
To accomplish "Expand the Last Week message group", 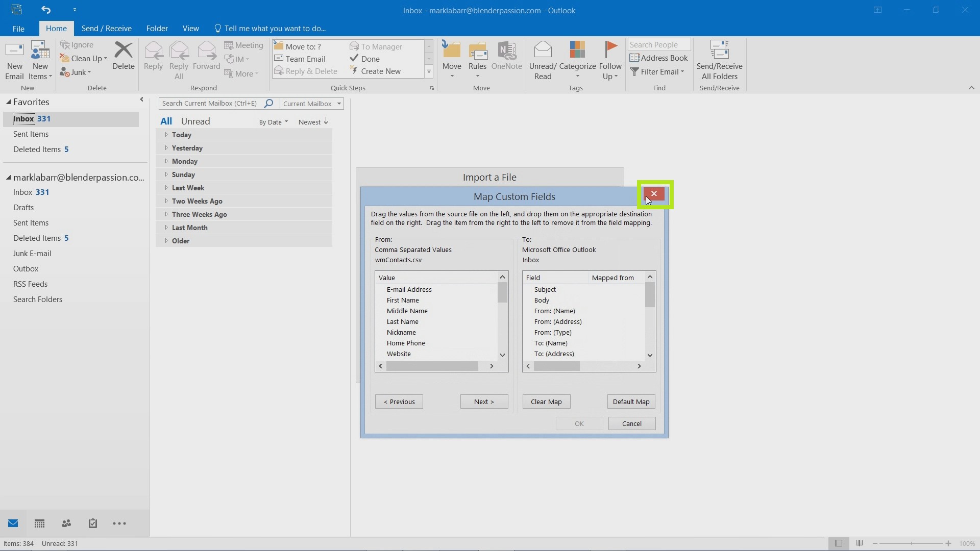I will (166, 188).
